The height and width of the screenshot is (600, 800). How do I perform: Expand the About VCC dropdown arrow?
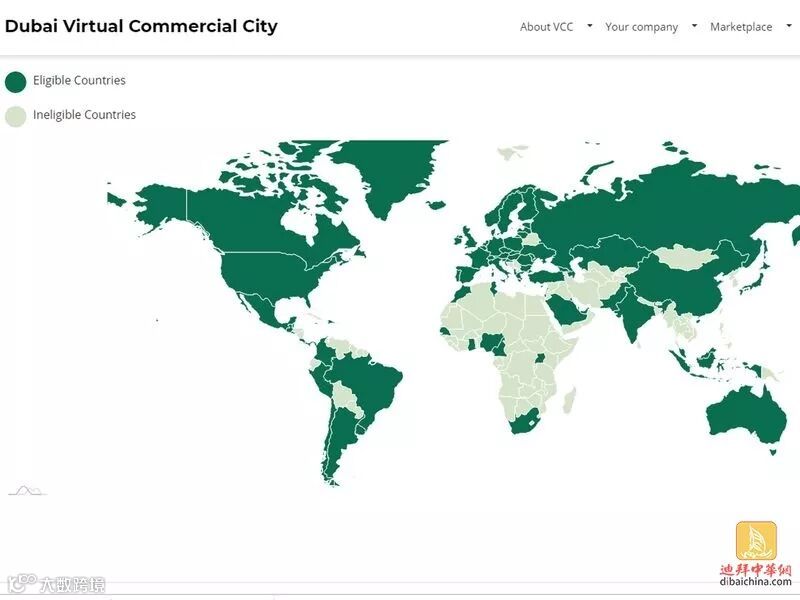[x=590, y=25]
